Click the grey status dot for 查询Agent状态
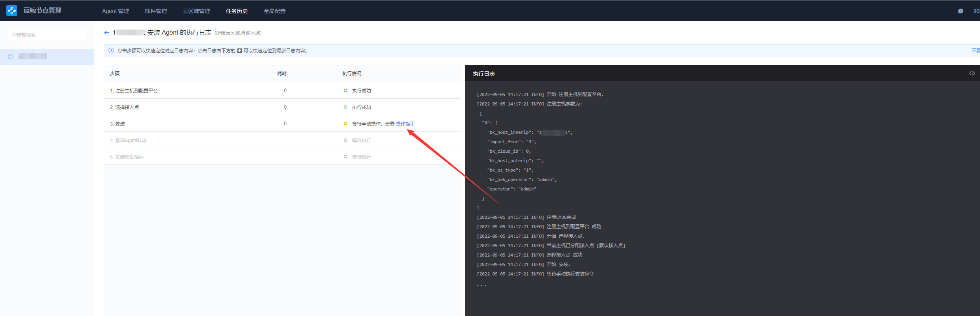 pos(346,140)
